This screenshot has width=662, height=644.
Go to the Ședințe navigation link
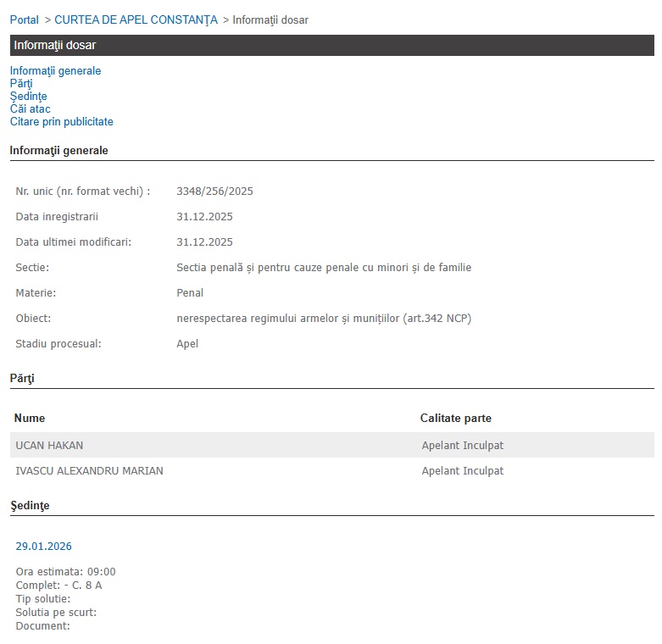pos(28,97)
